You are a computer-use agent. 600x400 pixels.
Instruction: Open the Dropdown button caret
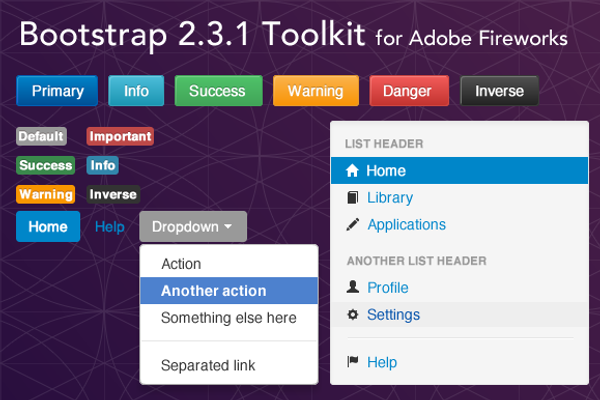[x=228, y=227]
